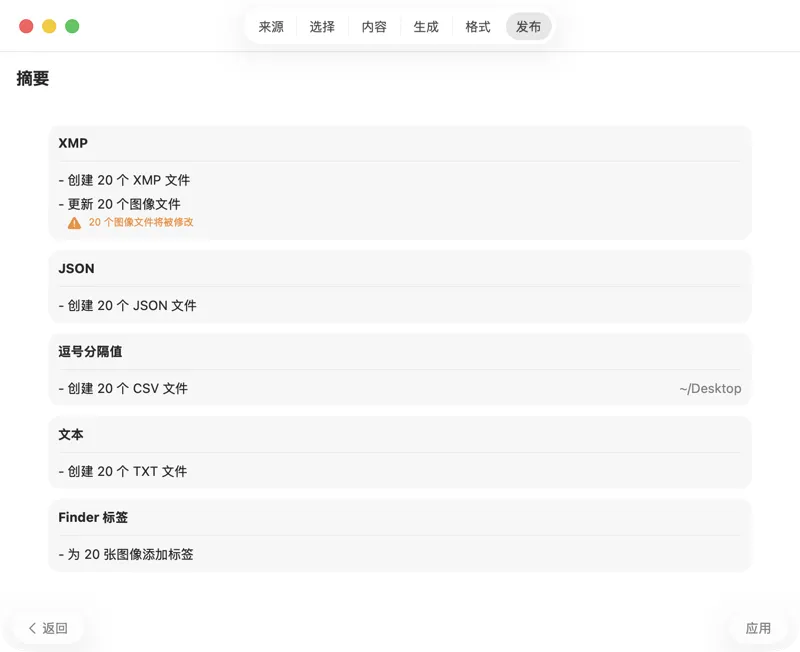Viewport: 800px width, 652px height.
Task: Click the 20 个图像文件将被修改 warning text
Action: pyautogui.click(x=141, y=223)
